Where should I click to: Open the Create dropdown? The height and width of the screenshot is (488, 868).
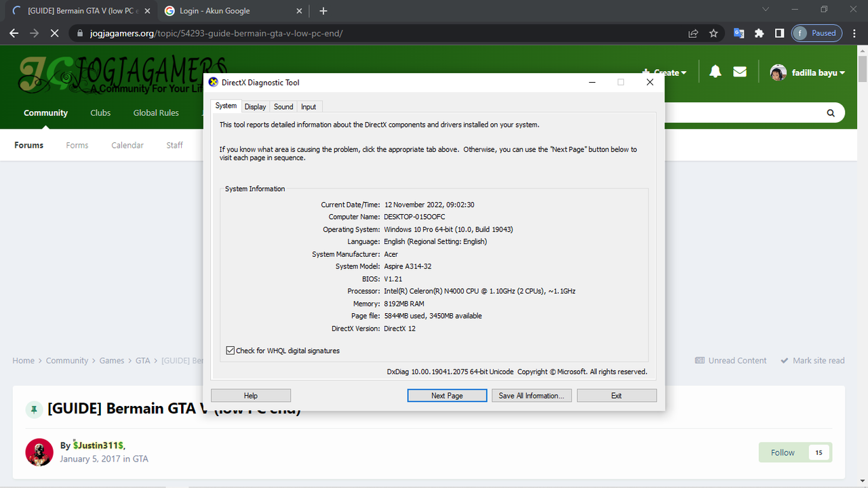coord(664,73)
